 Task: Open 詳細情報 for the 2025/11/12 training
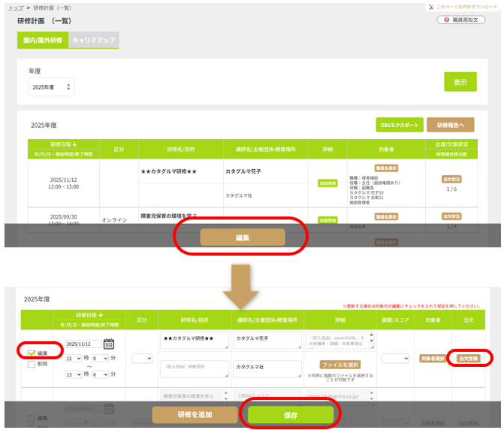[327, 183]
